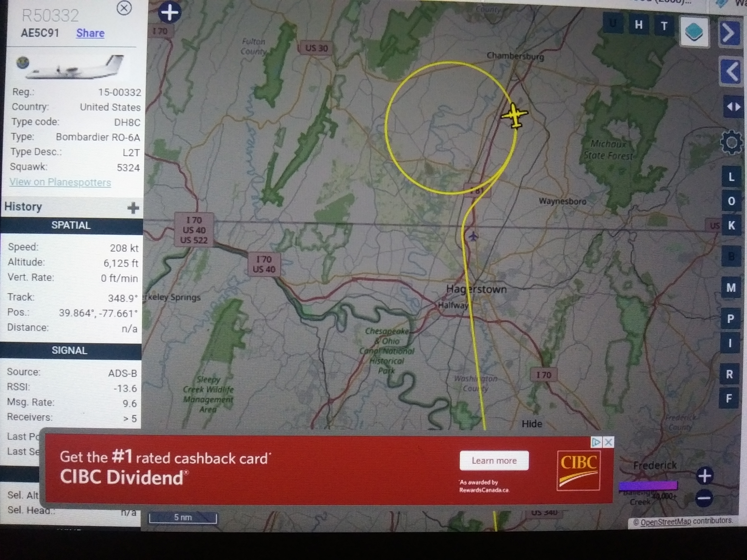Click the Track value 348.9°
This screenshot has height=560, width=747.
click(123, 298)
